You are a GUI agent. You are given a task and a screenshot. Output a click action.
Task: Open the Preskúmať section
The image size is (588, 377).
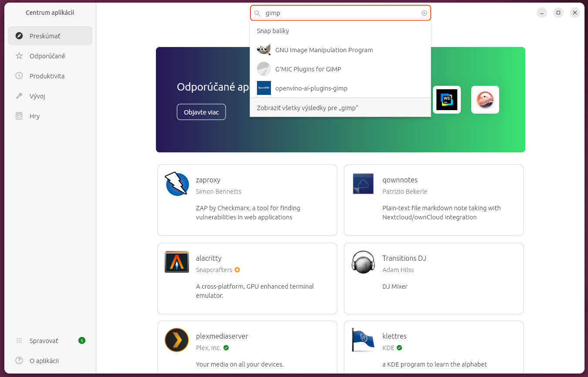point(50,36)
